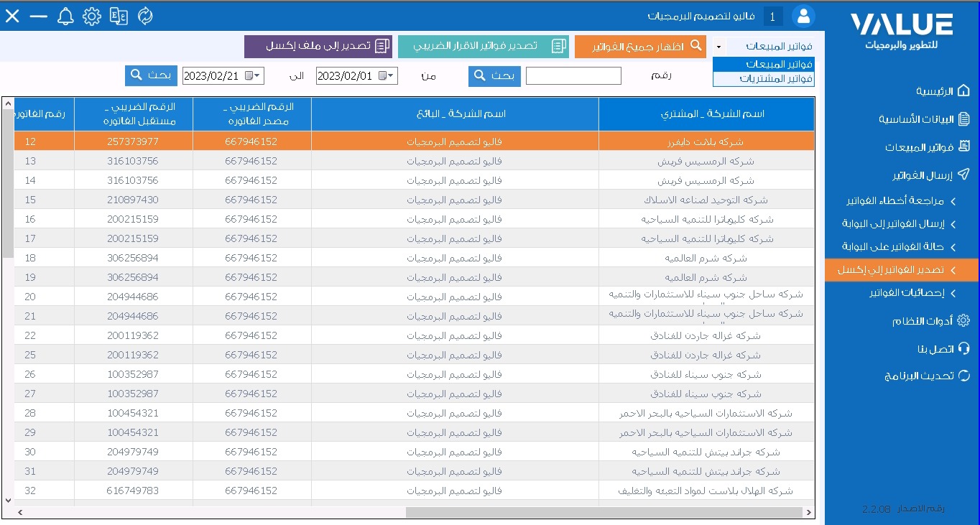Select invoice row number 28 الاستثمارات السياحيه
Screen dimensions: 980x525
click(414, 413)
